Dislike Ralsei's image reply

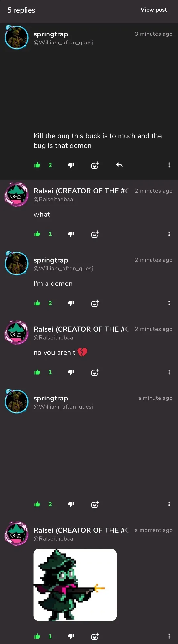pyautogui.click(x=71, y=636)
